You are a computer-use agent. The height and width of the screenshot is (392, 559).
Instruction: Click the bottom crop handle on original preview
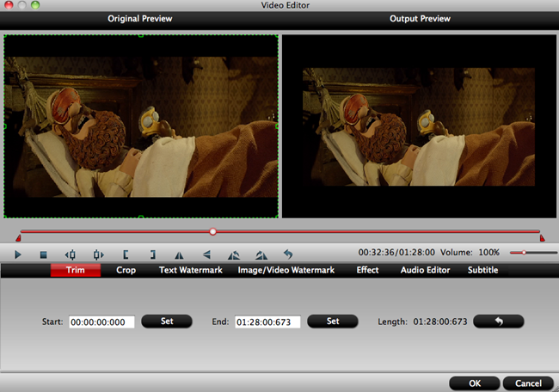tap(141, 217)
